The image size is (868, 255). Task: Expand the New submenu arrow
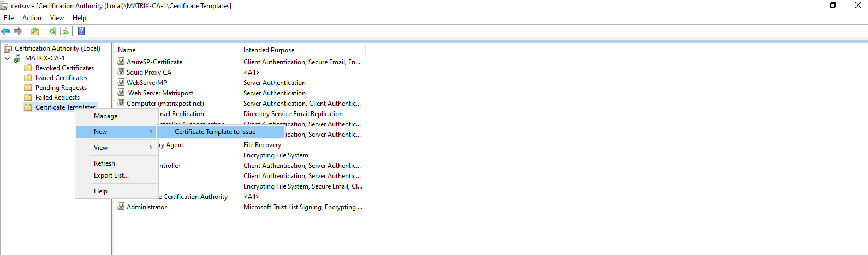[151, 132]
